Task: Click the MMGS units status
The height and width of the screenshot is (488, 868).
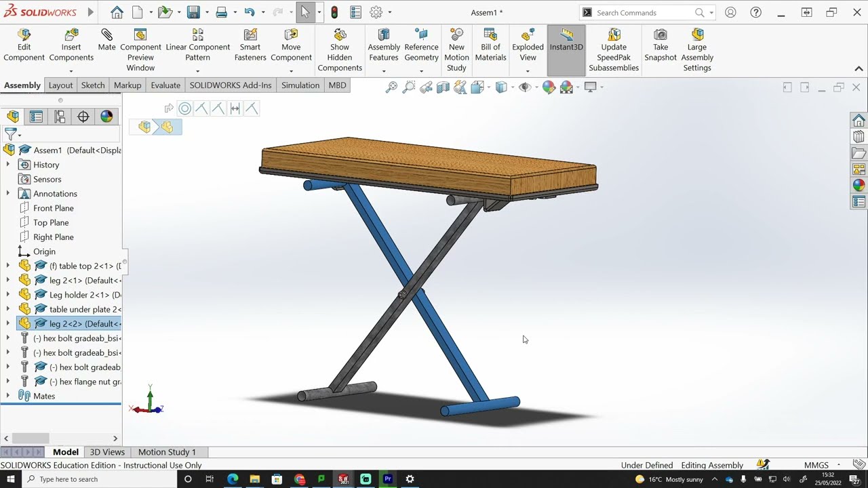Action: pos(816,465)
